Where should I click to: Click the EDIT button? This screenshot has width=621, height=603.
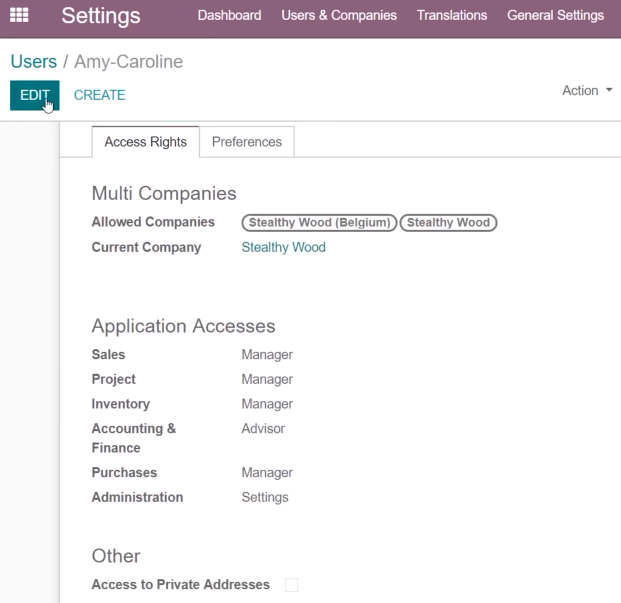point(35,95)
